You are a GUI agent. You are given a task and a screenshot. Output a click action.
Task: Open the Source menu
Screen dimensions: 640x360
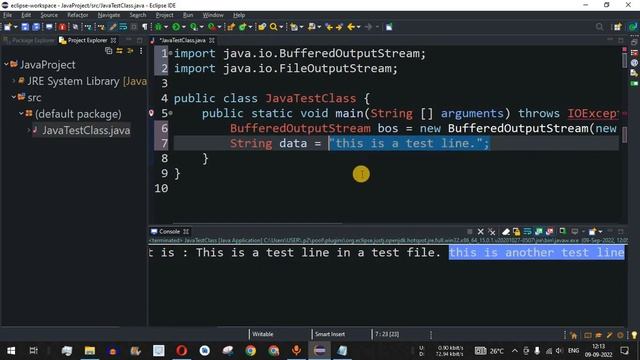point(49,15)
